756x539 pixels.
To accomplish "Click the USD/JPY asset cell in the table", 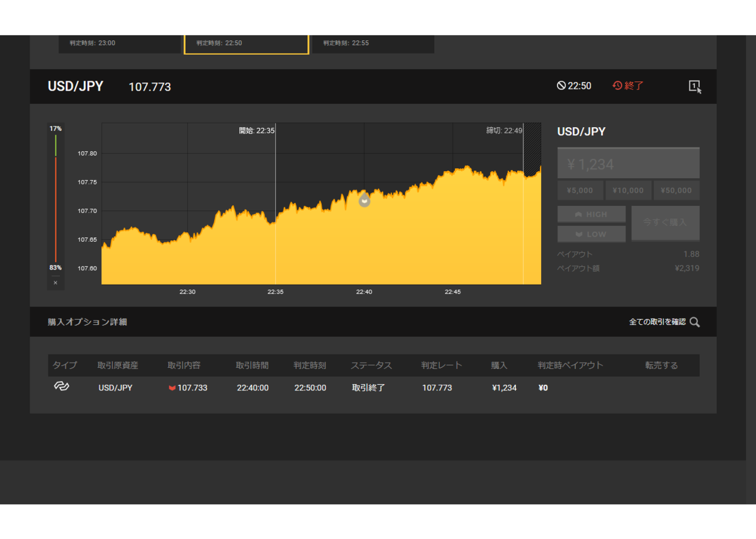I will click(x=115, y=388).
